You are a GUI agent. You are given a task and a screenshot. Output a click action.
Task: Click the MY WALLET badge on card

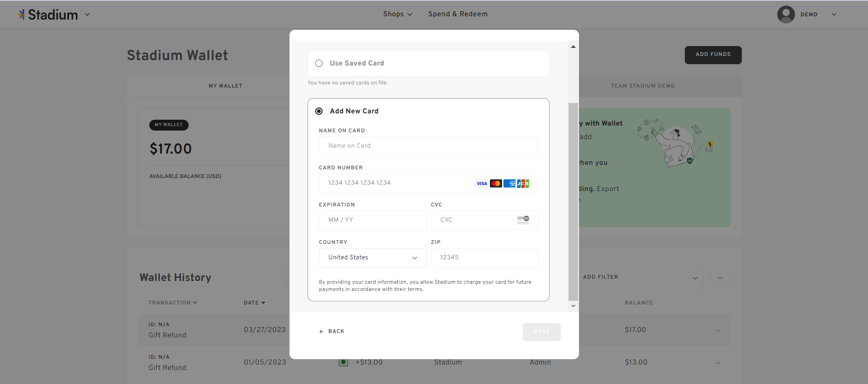click(x=169, y=125)
